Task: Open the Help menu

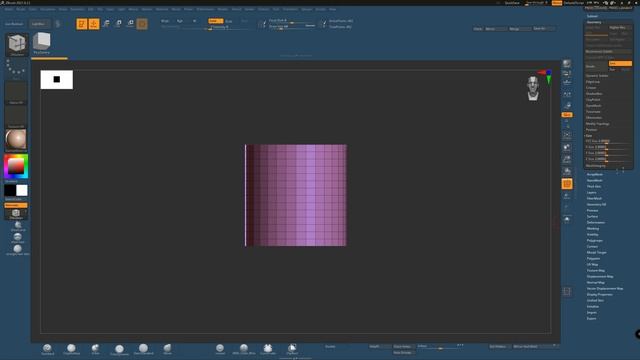Action: pos(333,9)
